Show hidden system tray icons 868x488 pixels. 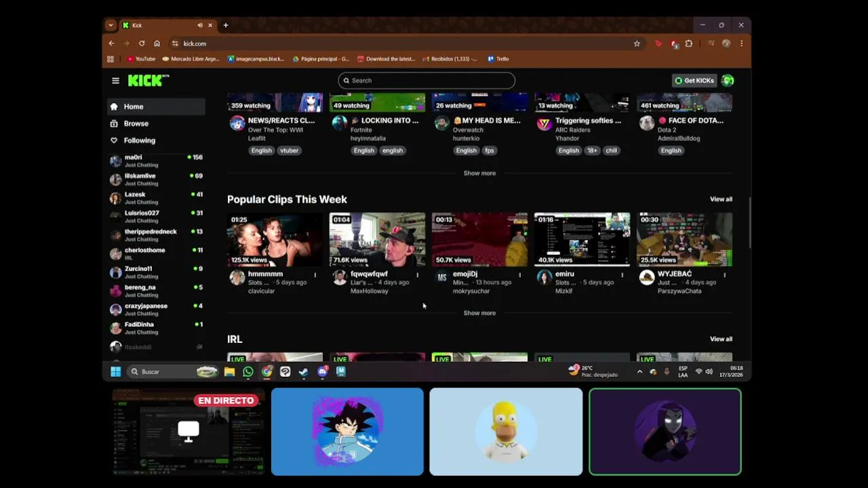(x=639, y=371)
